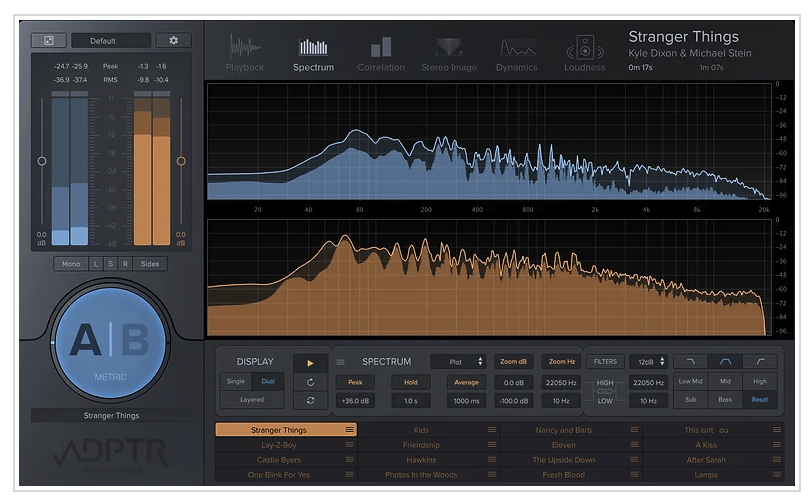The width and height of the screenshot is (810, 500).
Task: Open the settings gear
Action: pyautogui.click(x=174, y=40)
